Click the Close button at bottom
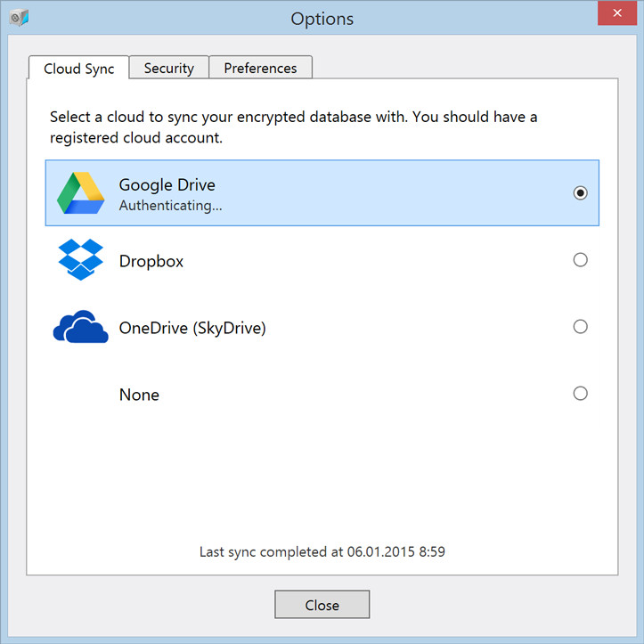Viewport: 644px width, 644px height. click(322, 605)
